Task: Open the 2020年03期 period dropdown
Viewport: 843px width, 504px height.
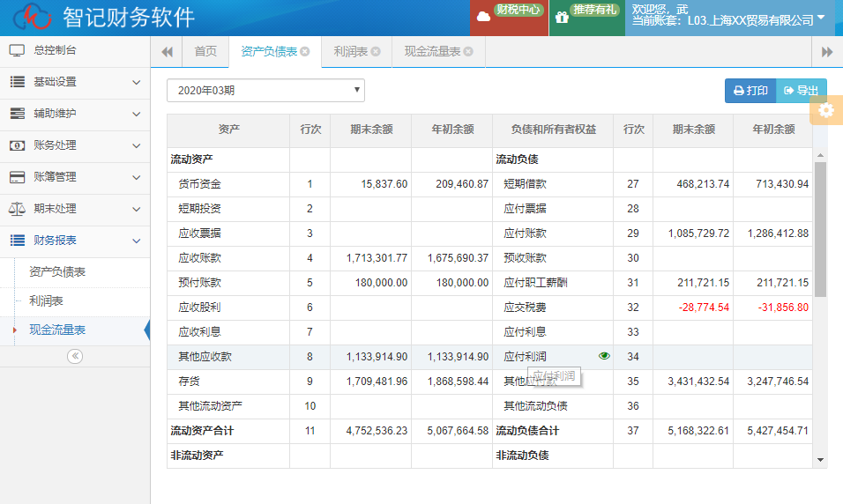Action: 265,90
